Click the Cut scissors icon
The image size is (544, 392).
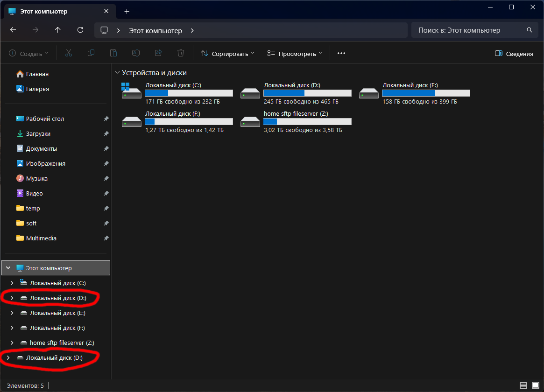69,53
